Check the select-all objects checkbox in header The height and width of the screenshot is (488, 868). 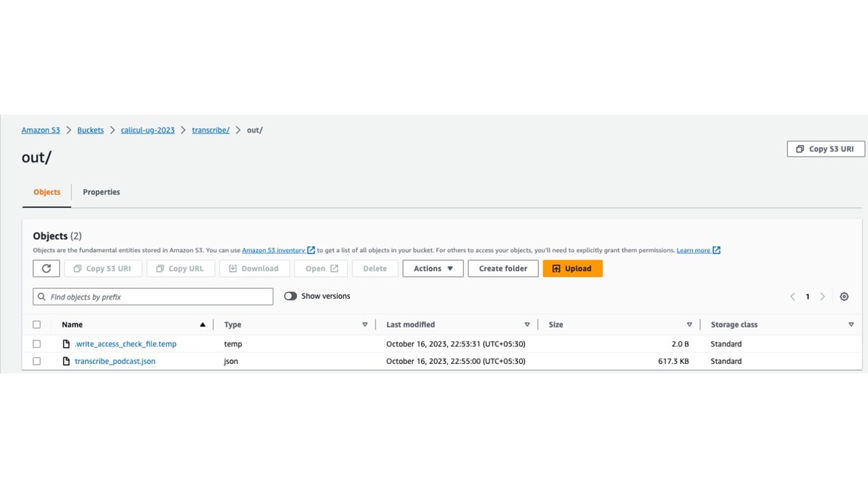click(37, 325)
